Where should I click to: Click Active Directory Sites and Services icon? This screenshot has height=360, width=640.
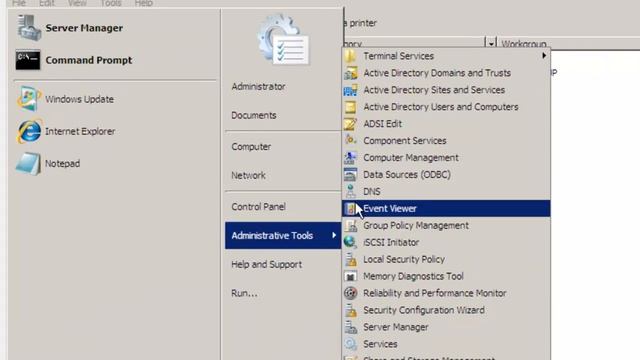click(350, 90)
